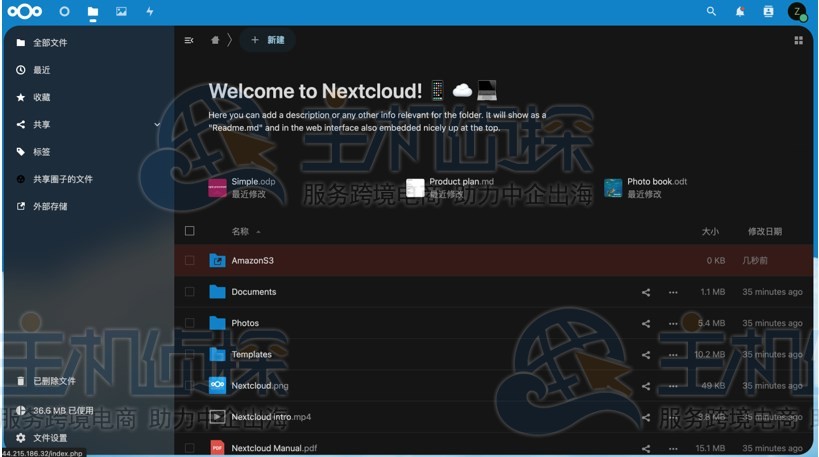Click the AmazonS3 external folder icon
819x457 pixels.
coord(217,260)
